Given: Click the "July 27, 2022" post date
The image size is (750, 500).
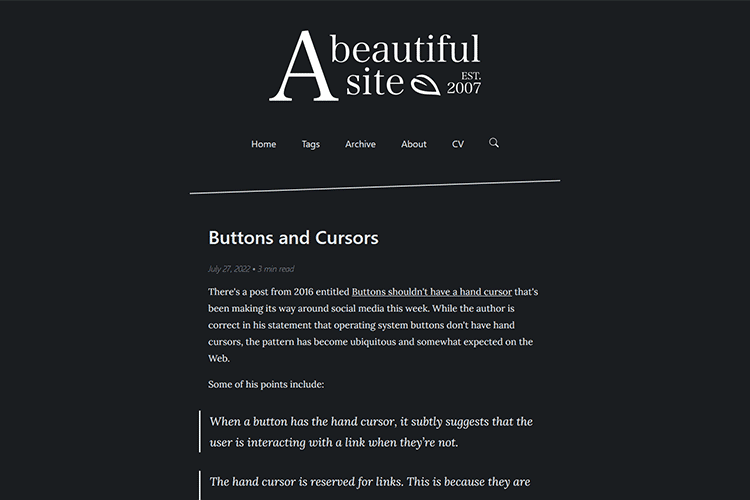Looking at the screenshot, I should coord(229,269).
